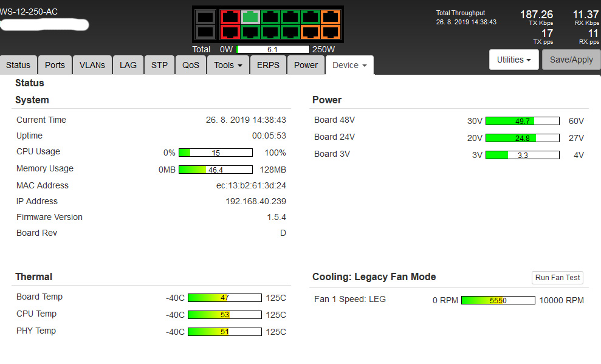Open the ERPS tab
This screenshot has width=601, height=364.
point(268,65)
